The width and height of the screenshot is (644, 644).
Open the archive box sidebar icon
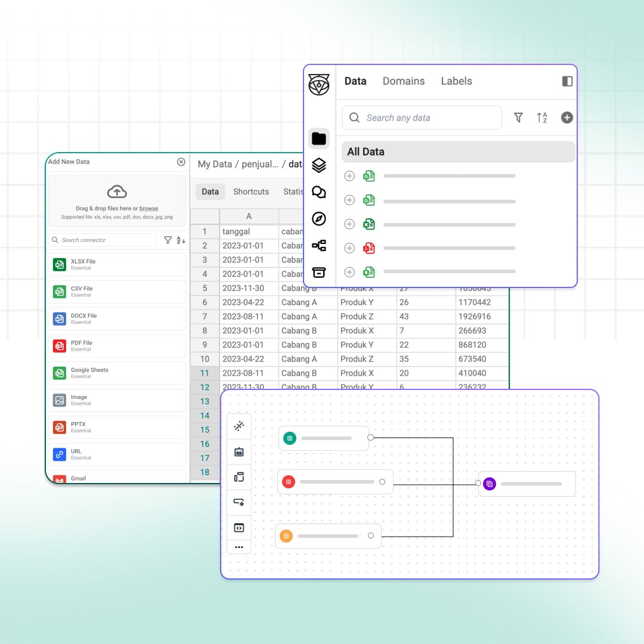(318, 272)
